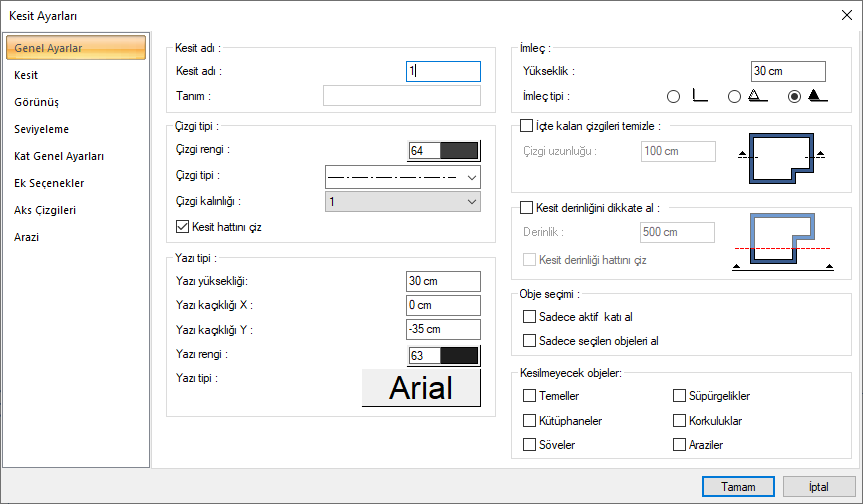
Task: Open the Arial font picker button
Action: coord(421,388)
